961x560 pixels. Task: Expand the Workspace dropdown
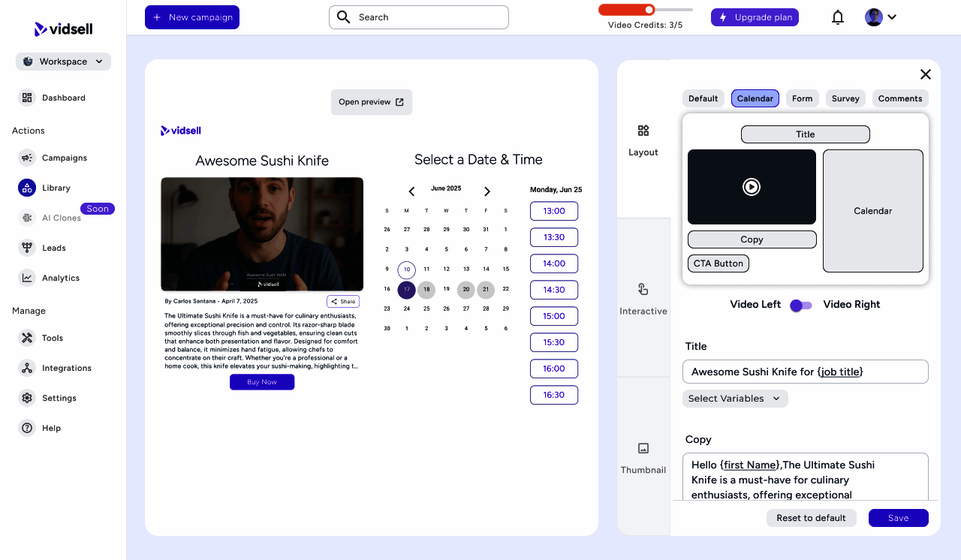tap(63, 62)
